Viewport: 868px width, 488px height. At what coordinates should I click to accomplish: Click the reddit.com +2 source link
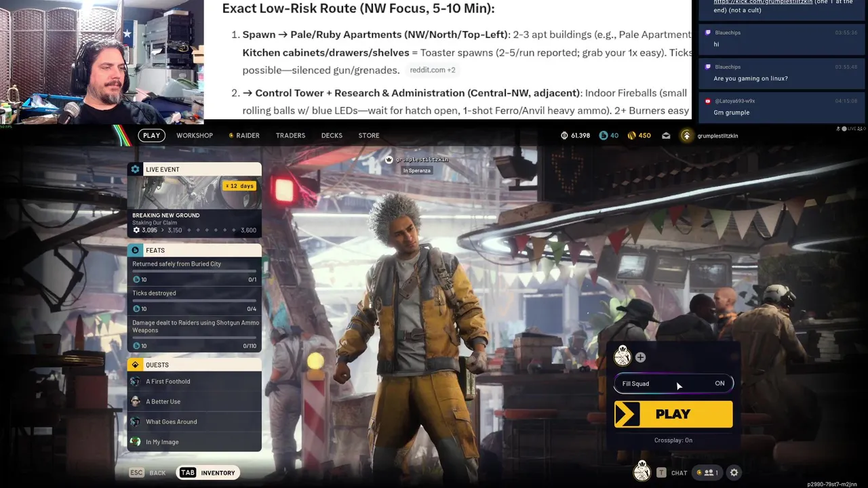coord(433,70)
